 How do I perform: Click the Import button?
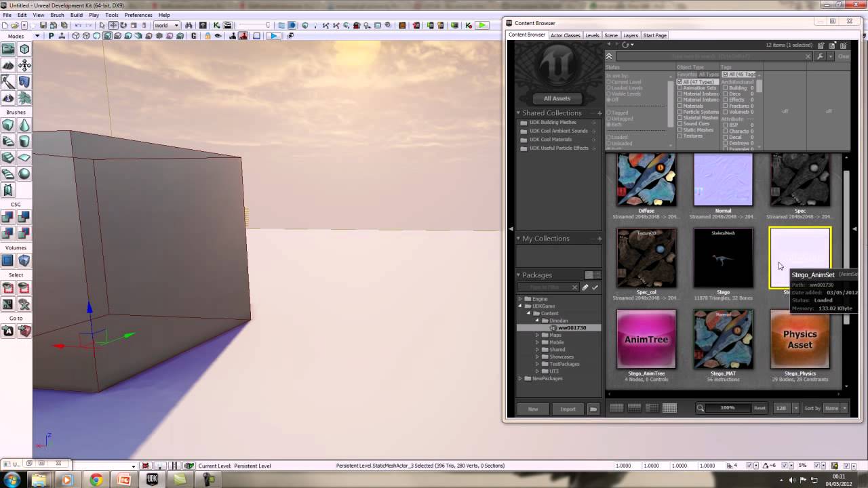[x=568, y=409]
